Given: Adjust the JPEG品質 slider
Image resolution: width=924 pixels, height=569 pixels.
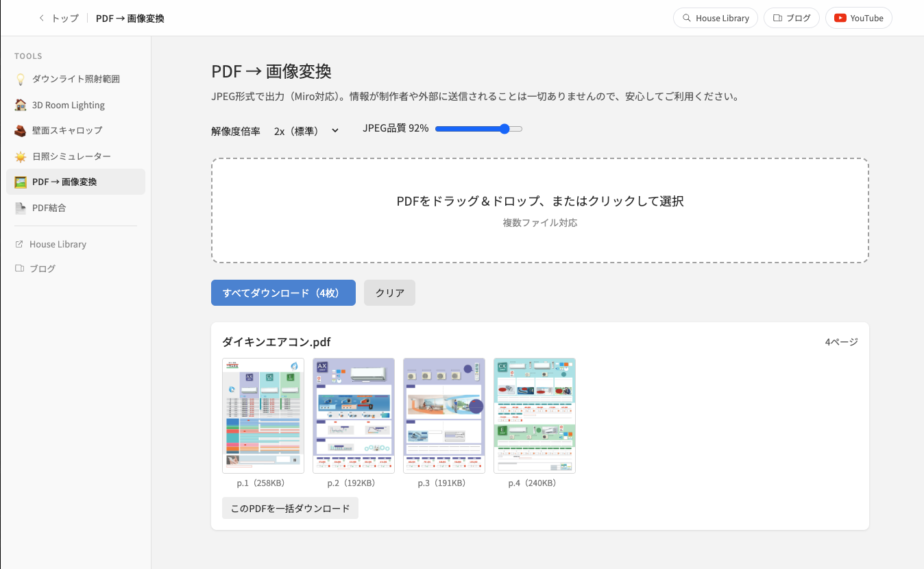Looking at the screenshot, I should click(x=478, y=129).
